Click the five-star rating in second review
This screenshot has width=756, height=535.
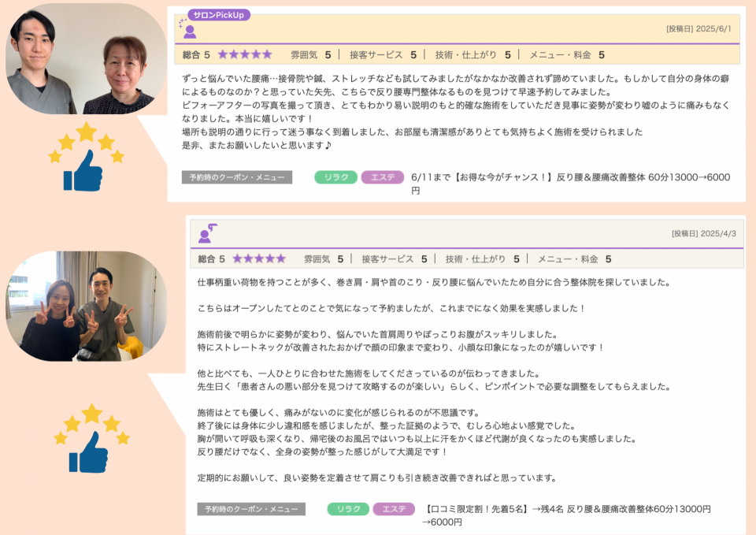pos(259,258)
